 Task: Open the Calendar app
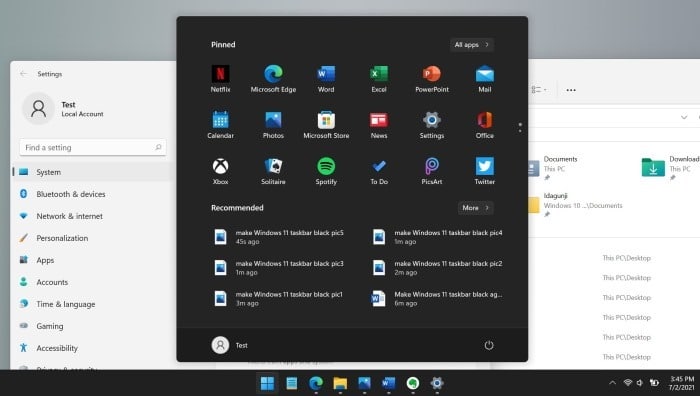point(221,125)
